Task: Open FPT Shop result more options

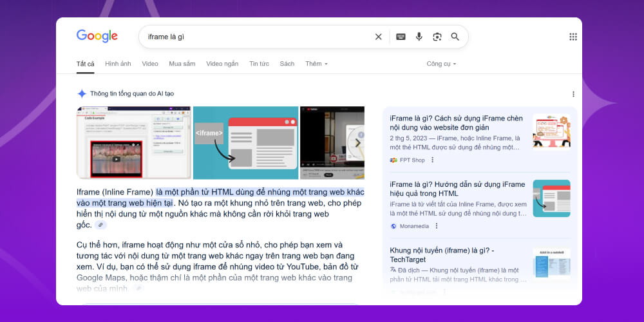Action: point(432,160)
